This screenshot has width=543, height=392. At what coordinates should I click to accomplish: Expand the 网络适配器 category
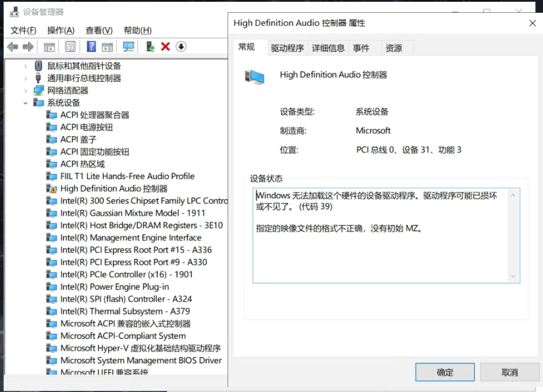coord(25,91)
